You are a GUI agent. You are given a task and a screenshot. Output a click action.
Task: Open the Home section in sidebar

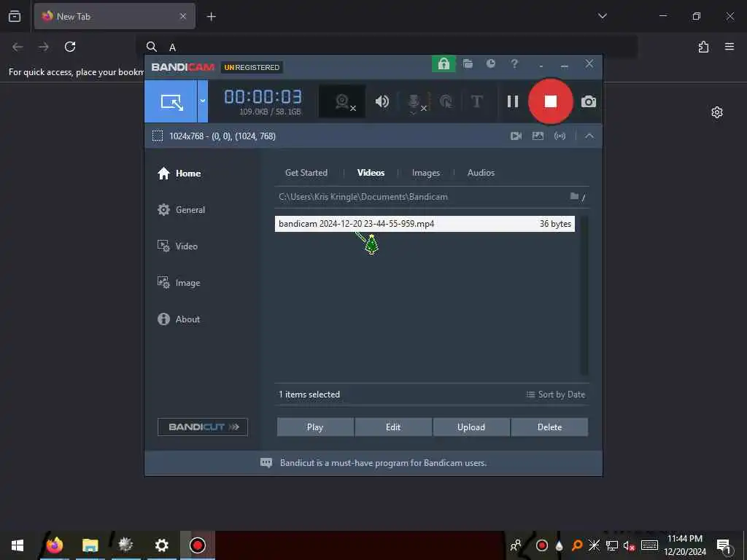(x=179, y=174)
